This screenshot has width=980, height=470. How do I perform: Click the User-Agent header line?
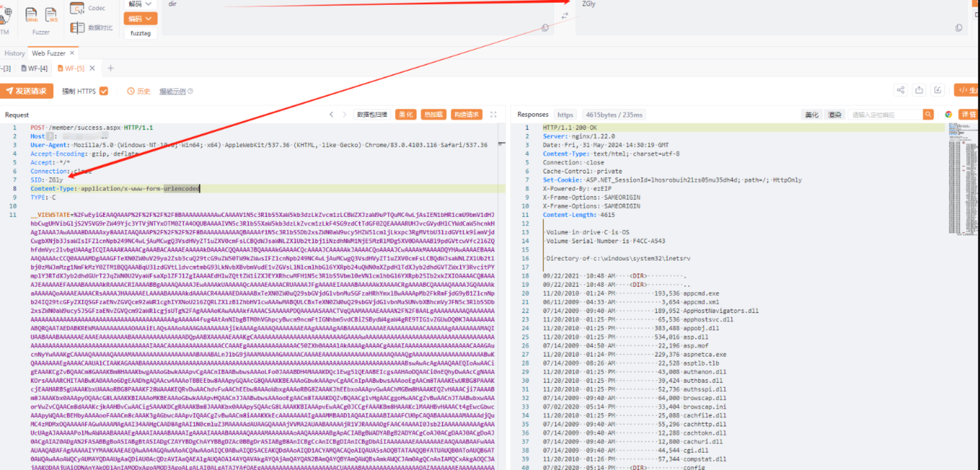[x=259, y=145]
